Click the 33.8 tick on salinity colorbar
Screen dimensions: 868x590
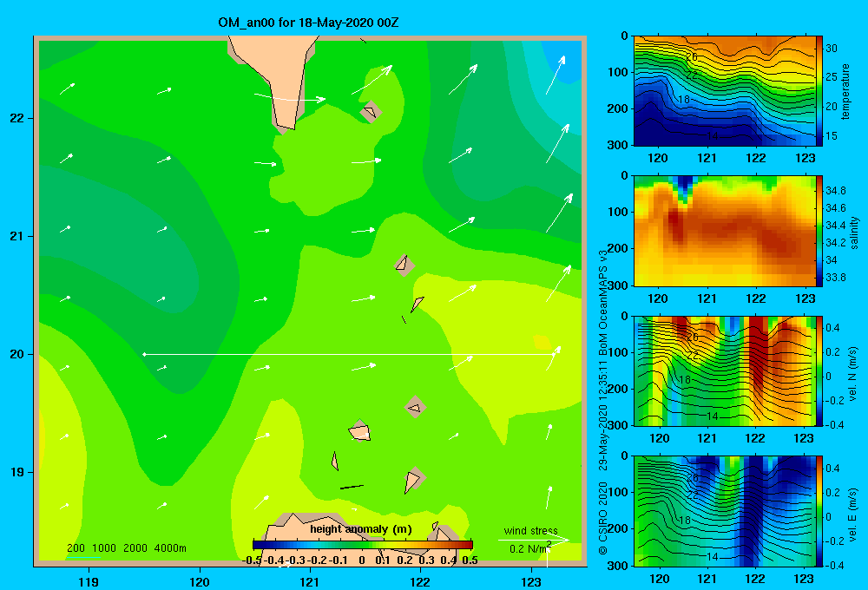click(835, 278)
